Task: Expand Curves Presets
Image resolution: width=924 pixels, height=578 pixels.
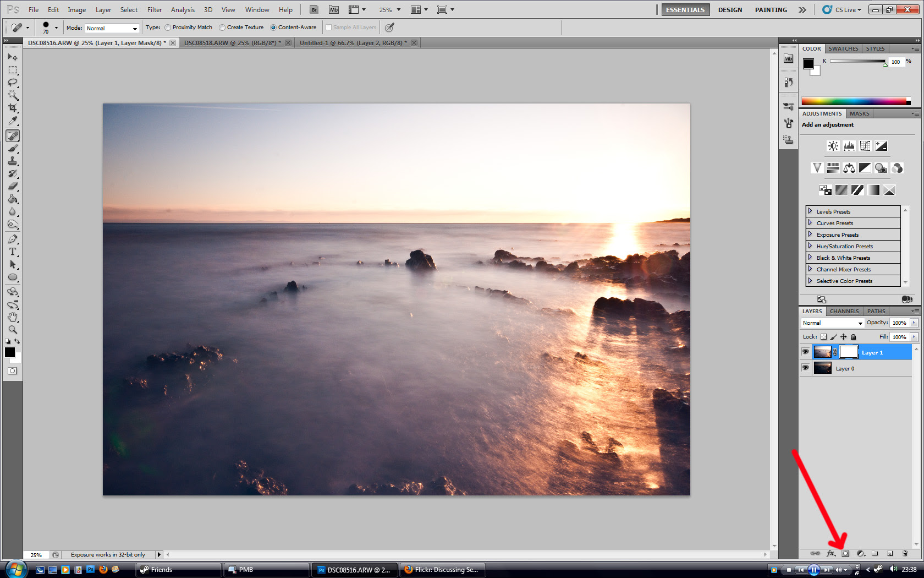Action: pyautogui.click(x=810, y=223)
